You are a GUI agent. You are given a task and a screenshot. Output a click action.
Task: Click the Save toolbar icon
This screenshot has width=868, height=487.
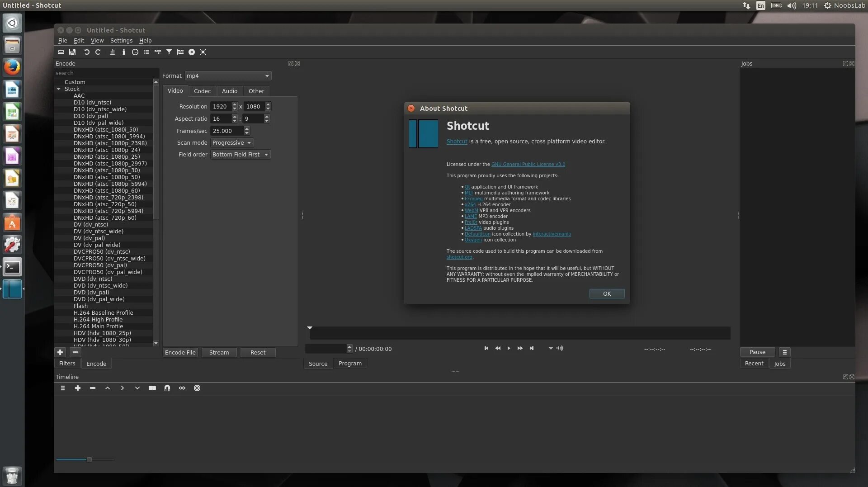(x=72, y=52)
